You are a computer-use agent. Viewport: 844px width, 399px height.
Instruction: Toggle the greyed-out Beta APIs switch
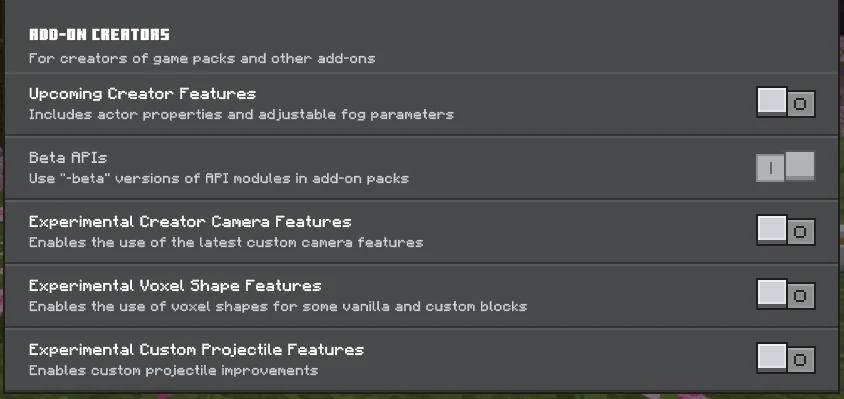coord(786,167)
